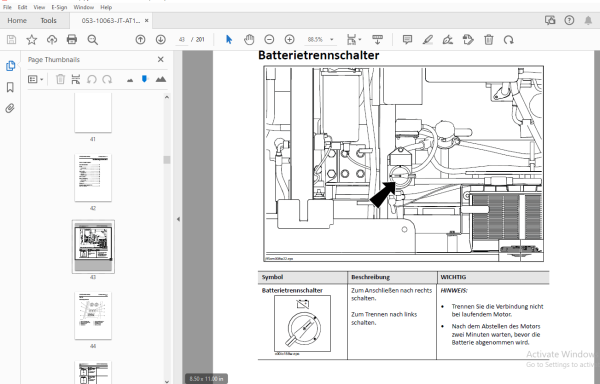This screenshot has height=384, width=600.
Task: Activate the selection arrow tool
Action: coord(229,39)
